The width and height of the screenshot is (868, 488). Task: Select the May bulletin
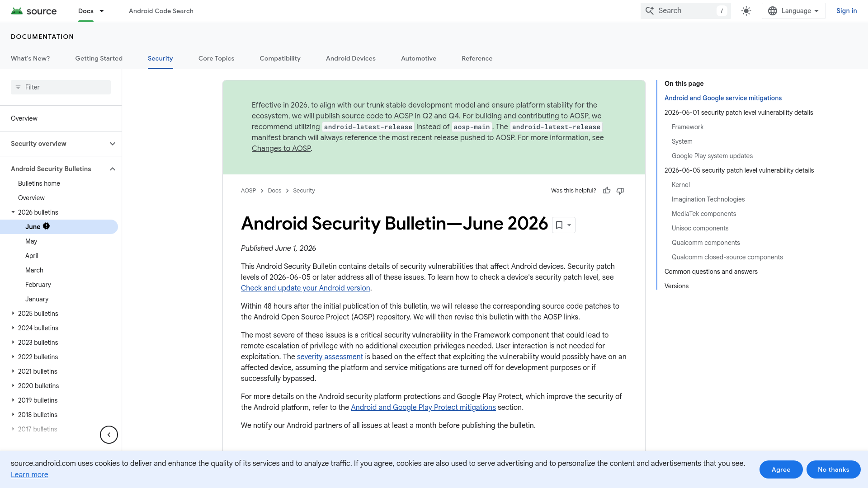pyautogui.click(x=31, y=241)
